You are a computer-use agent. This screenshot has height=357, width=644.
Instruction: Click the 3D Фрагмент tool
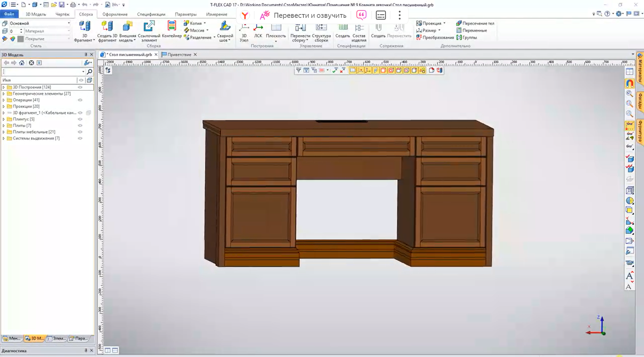(x=85, y=31)
